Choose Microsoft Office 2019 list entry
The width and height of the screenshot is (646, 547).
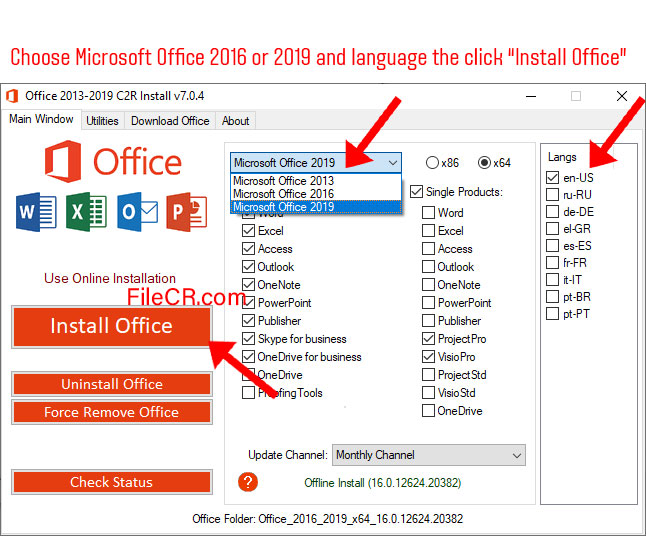coord(316,207)
